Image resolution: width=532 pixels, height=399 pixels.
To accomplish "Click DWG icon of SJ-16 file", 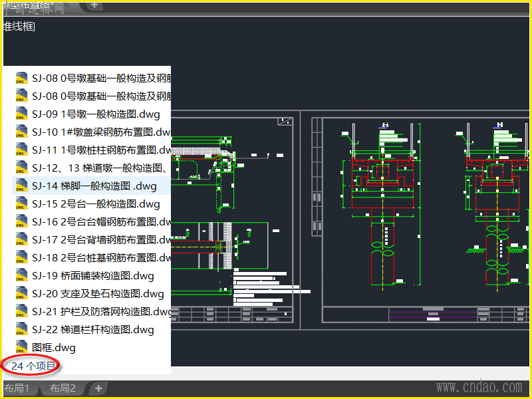I will coord(21,221).
